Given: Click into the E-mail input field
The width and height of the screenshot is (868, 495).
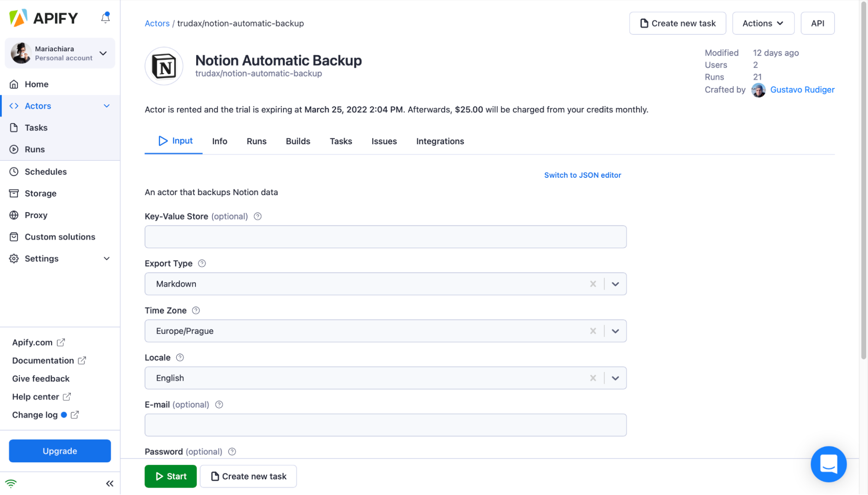Looking at the screenshot, I should pyautogui.click(x=385, y=425).
